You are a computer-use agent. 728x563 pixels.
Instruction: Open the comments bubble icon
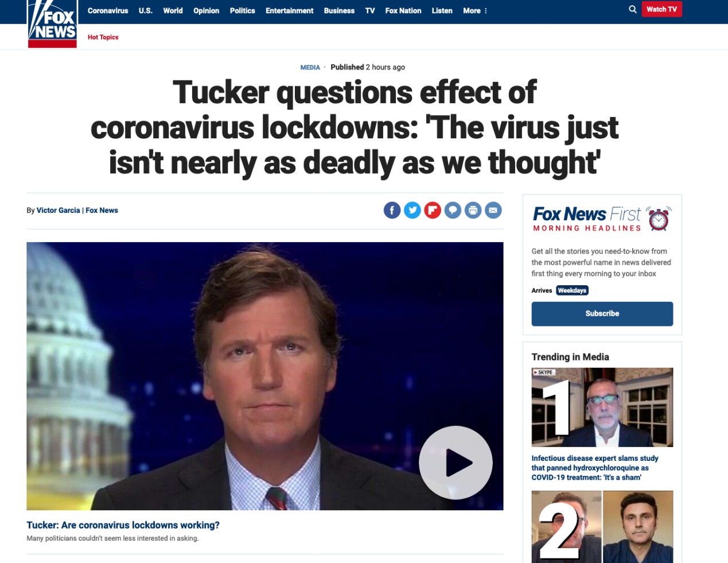click(453, 211)
